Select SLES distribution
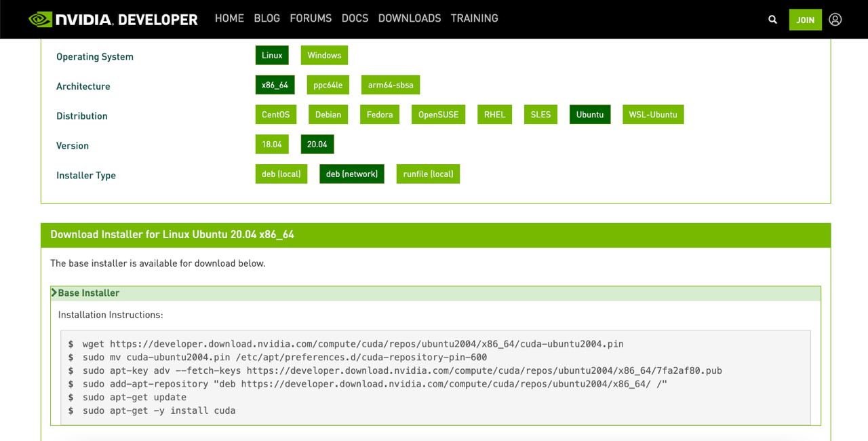This screenshot has height=441, width=868. (x=541, y=115)
